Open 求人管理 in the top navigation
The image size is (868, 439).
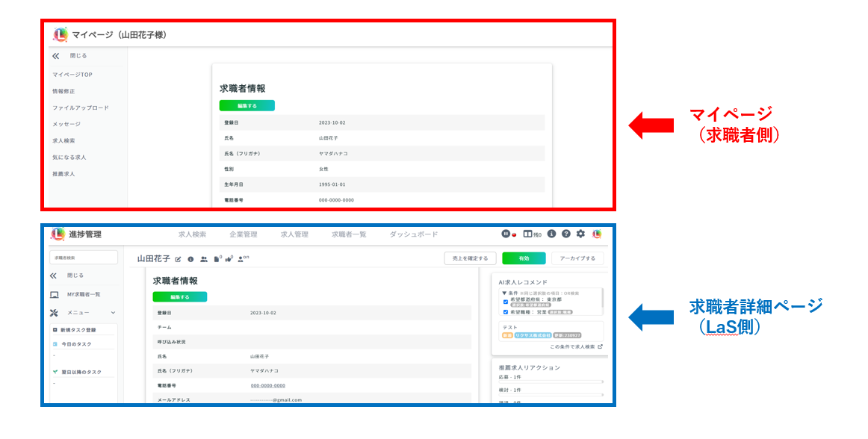click(294, 234)
